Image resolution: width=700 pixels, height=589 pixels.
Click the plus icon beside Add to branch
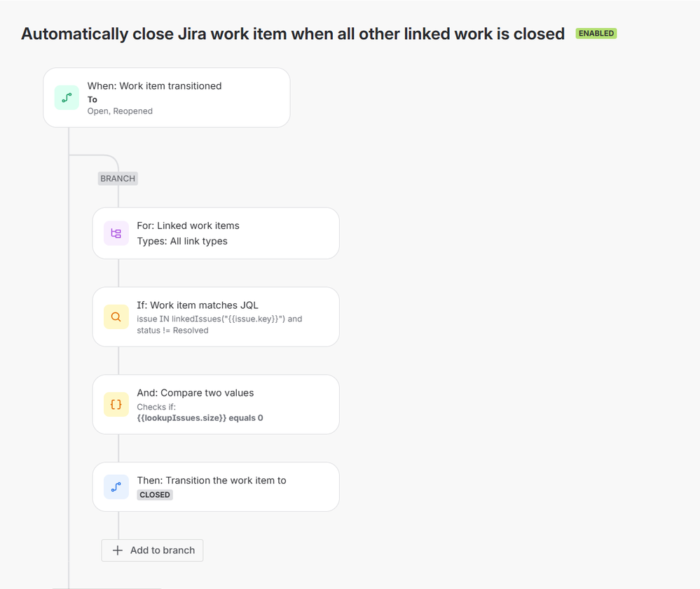118,550
